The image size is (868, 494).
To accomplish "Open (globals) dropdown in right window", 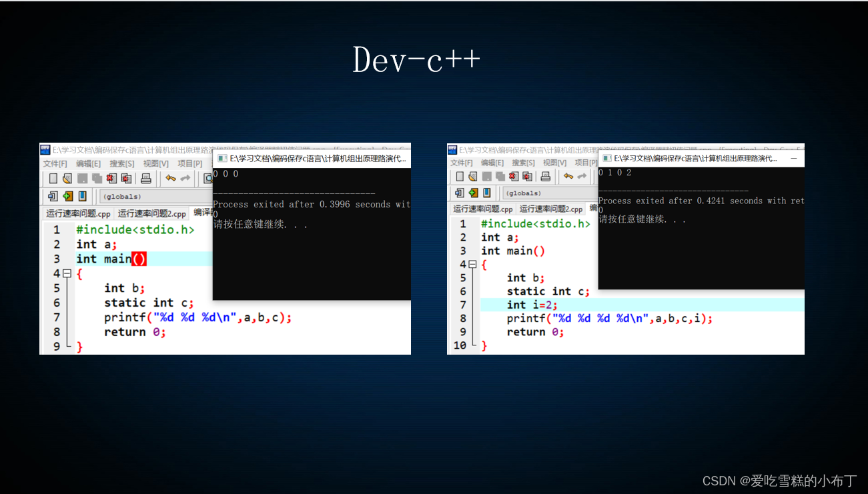I will point(550,193).
